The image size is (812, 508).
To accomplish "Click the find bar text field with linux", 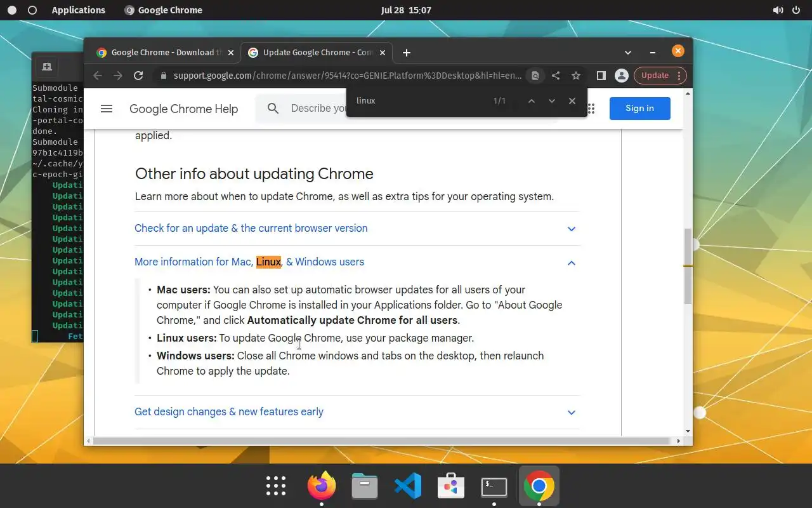I will tap(419, 101).
